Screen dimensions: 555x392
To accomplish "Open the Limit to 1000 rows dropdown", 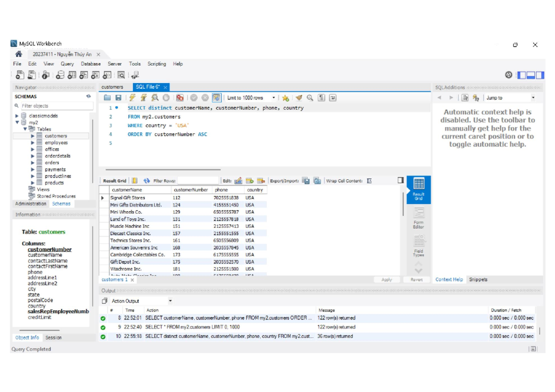I will [x=274, y=98].
